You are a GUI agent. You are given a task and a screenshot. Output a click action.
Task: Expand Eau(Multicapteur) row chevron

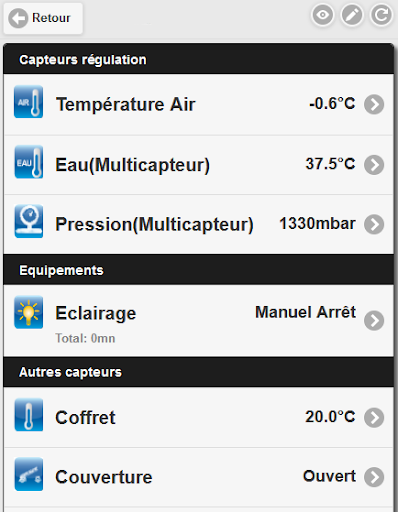pyautogui.click(x=374, y=165)
